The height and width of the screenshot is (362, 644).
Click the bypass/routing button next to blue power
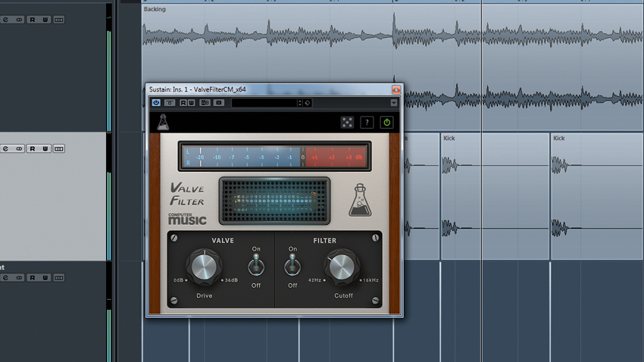(x=170, y=102)
